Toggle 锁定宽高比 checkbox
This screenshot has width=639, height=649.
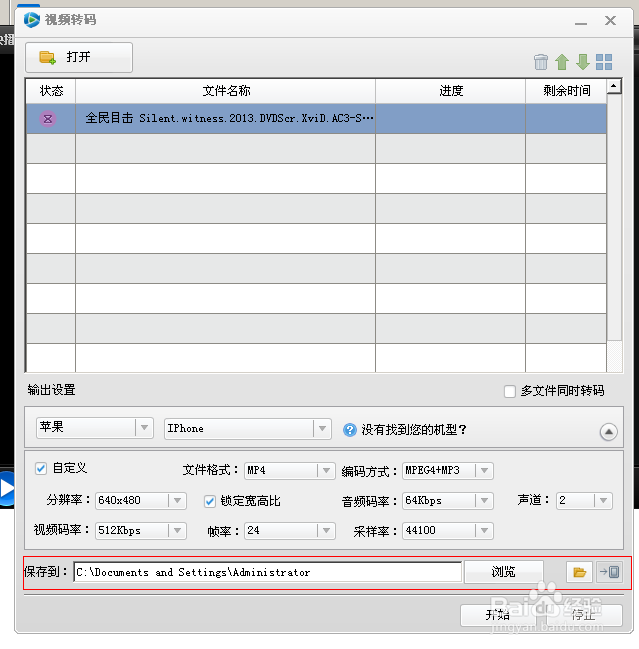tap(210, 502)
